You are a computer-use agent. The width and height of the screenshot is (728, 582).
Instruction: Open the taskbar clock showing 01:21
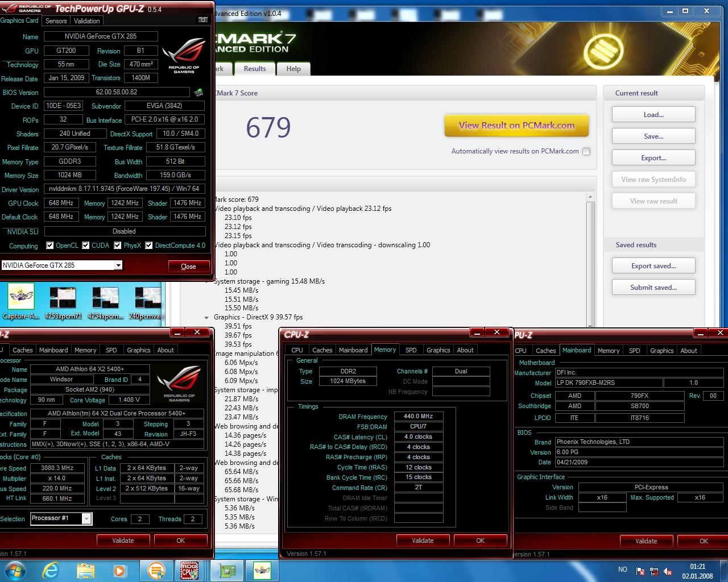(697, 571)
